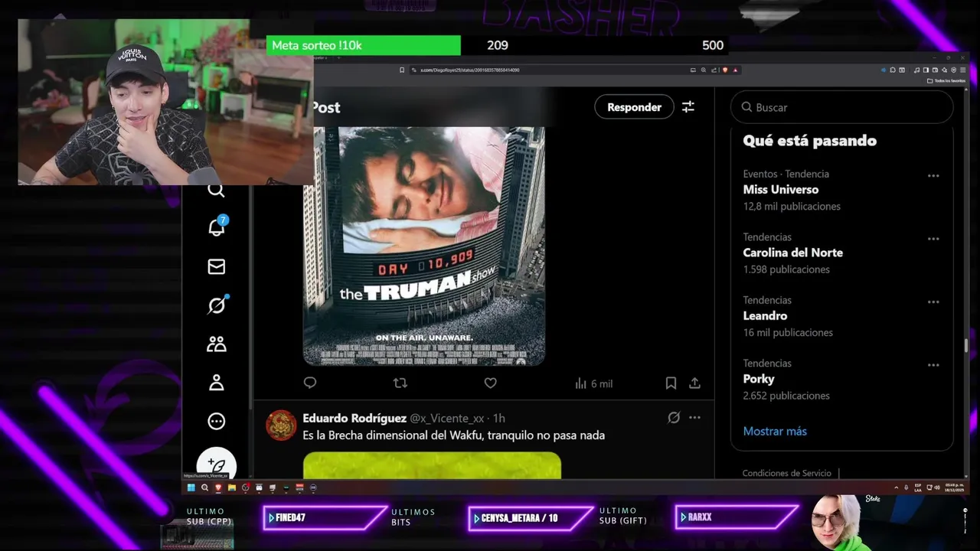Open browser hamburger menu
The image size is (980, 551).
pos(962,70)
